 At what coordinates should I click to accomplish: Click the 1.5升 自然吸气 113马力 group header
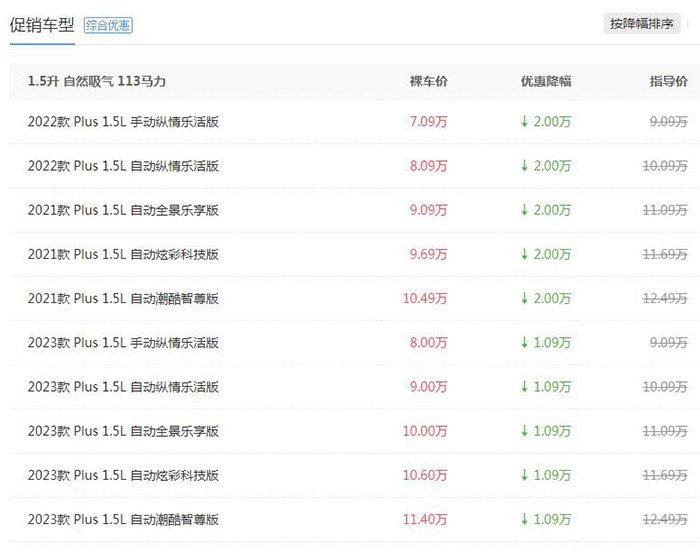tap(97, 81)
